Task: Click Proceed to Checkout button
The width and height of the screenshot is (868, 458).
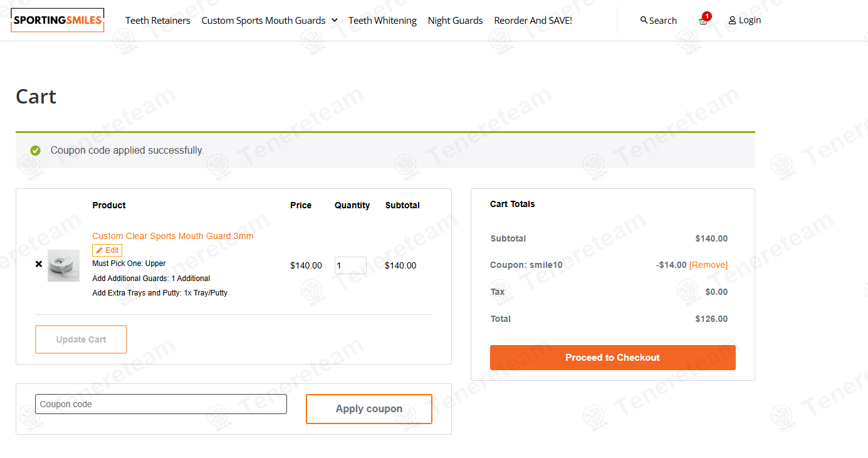Action: (x=612, y=358)
